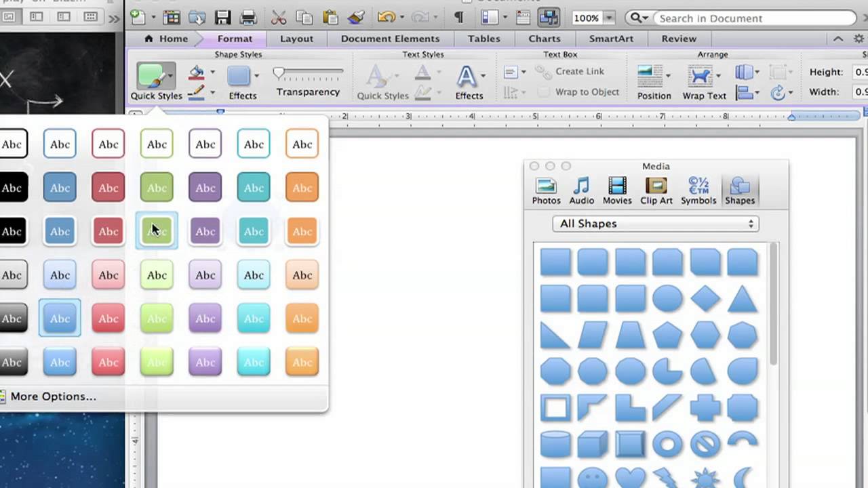Open the Movies section of the Media browser
This screenshot has width=868, height=488.
(x=617, y=190)
